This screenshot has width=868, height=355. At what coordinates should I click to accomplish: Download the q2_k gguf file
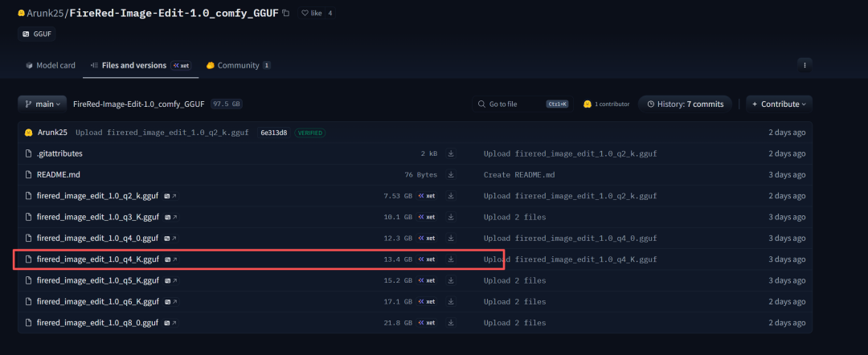point(451,196)
